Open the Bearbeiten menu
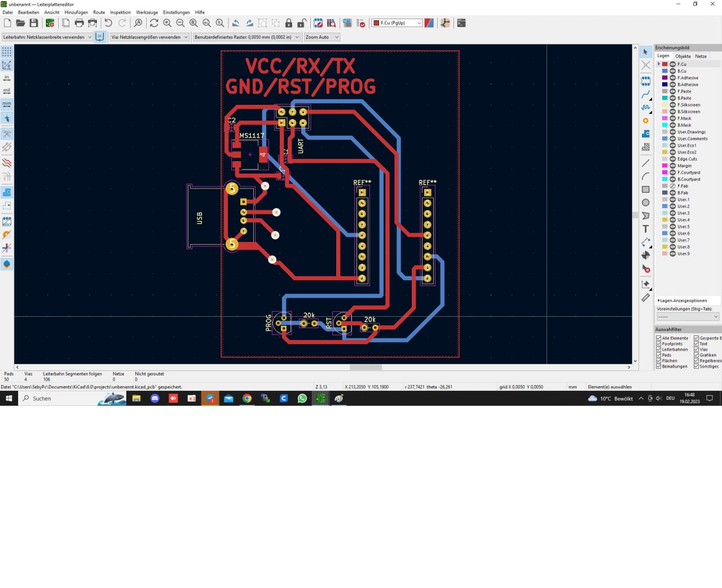 pyautogui.click(x=29, y=12)
